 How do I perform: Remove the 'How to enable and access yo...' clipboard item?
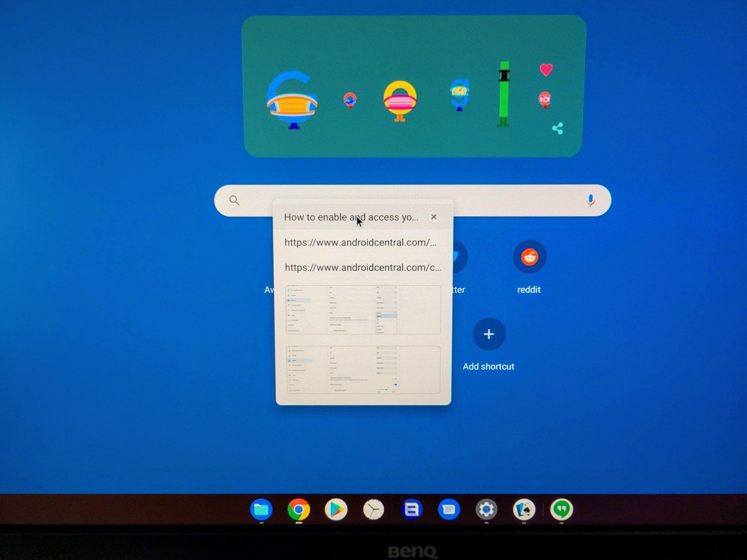434,217
